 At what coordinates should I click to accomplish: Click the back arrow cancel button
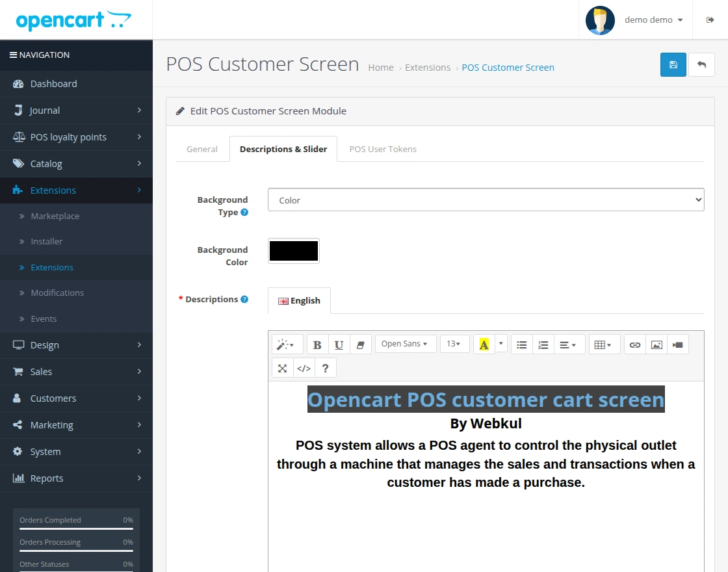pyautogui.click(x=701, y=64)
